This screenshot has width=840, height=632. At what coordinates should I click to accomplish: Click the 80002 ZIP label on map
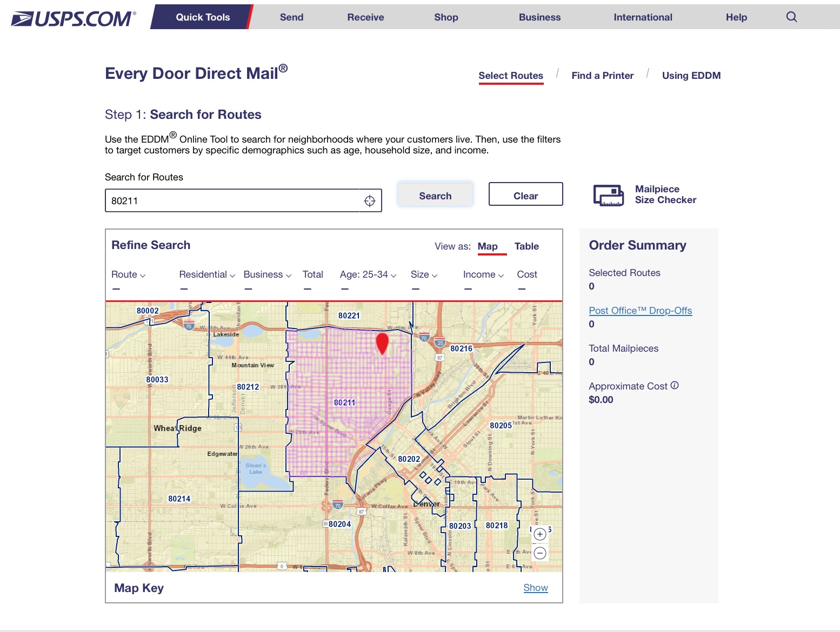148,311
